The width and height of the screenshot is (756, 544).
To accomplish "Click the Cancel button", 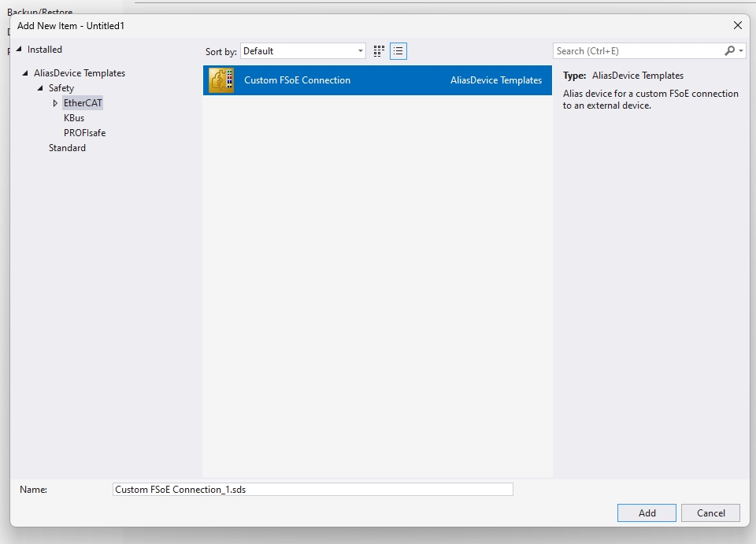I will [x=710, y=513].
